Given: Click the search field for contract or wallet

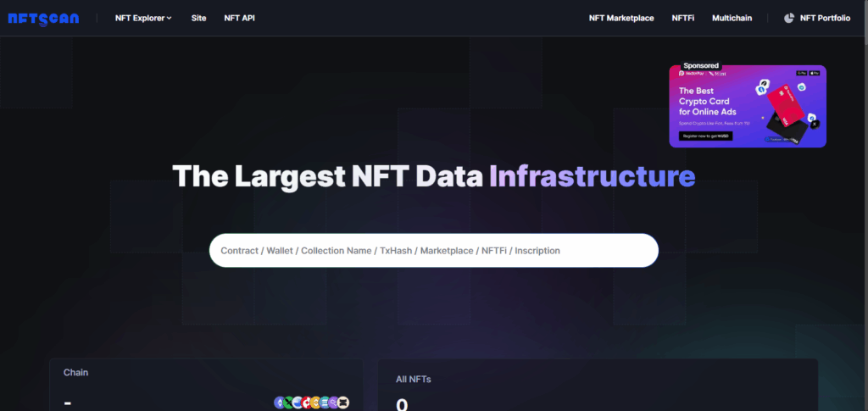Looking at the screenshot, I should (x=433, y=251).
